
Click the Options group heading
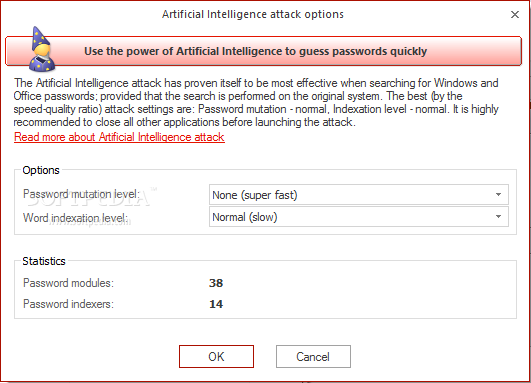click(x=41, y=170)
